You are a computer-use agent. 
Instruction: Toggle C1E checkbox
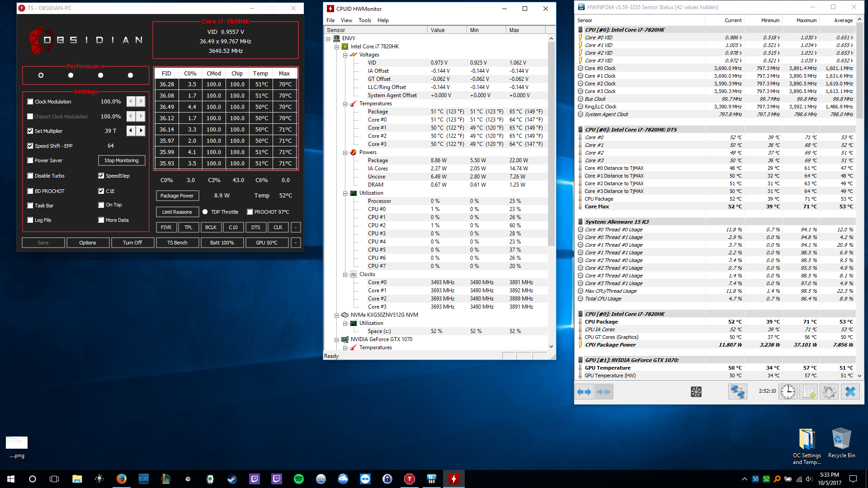[x=101, y=191]
